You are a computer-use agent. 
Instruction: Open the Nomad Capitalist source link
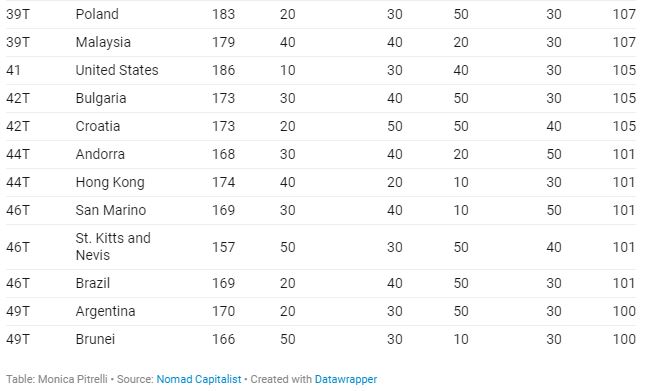pos(199,379)
